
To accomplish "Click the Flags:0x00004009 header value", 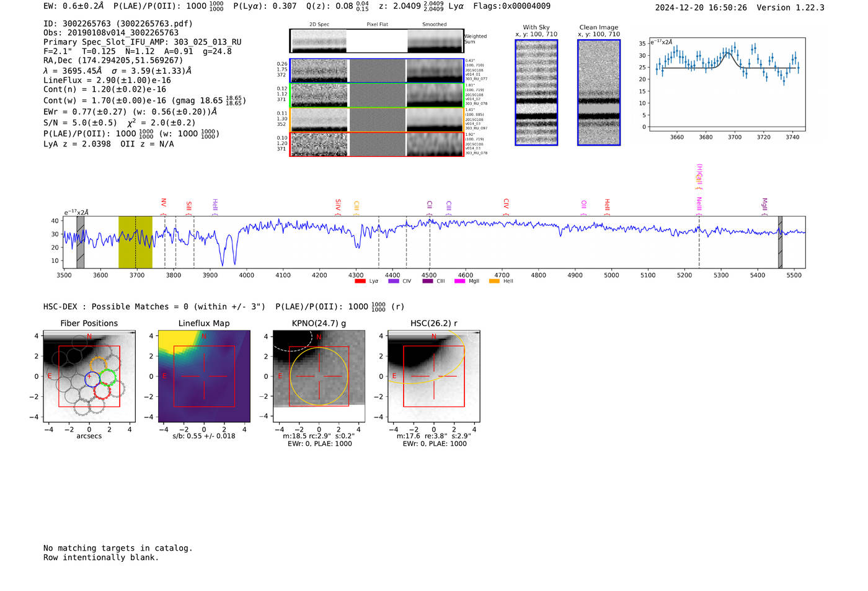I will (x=511, y=6).
